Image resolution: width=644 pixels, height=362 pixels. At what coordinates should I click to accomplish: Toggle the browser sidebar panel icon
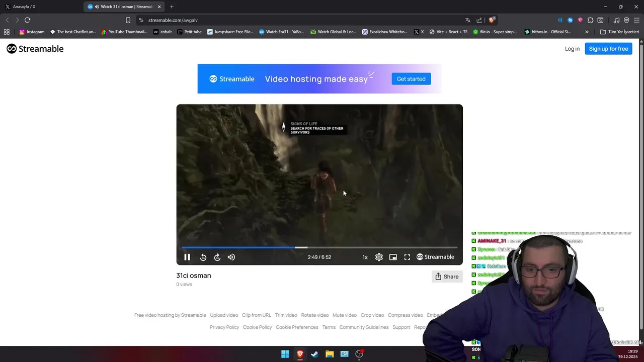click(x=600, y=20)
